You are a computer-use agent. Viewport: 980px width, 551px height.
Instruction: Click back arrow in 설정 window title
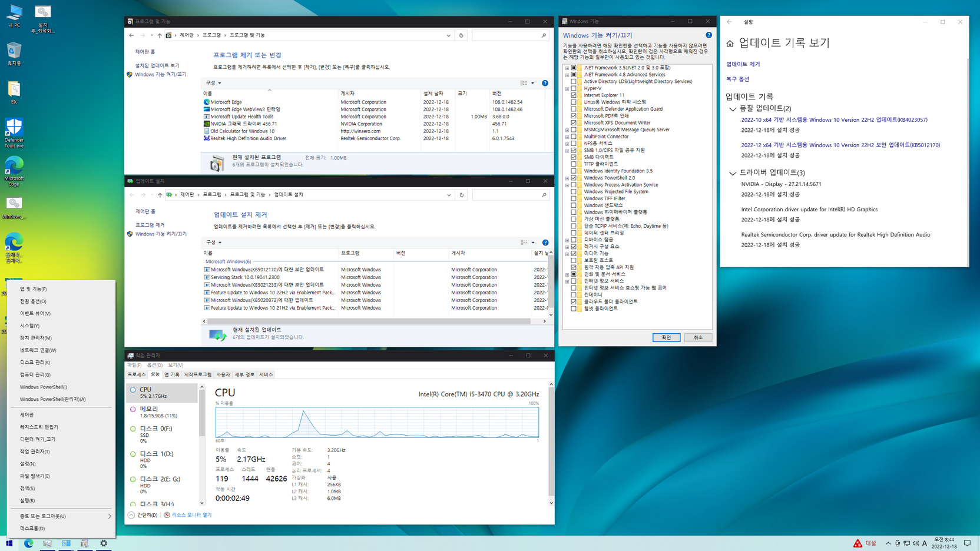(729, 22)
